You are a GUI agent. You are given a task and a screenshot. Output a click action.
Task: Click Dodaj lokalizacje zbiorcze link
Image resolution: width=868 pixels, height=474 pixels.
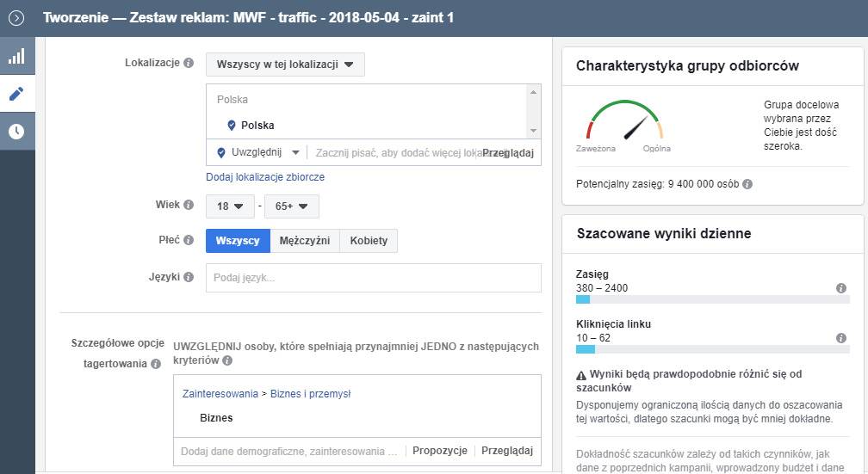[x=265, y=177]
